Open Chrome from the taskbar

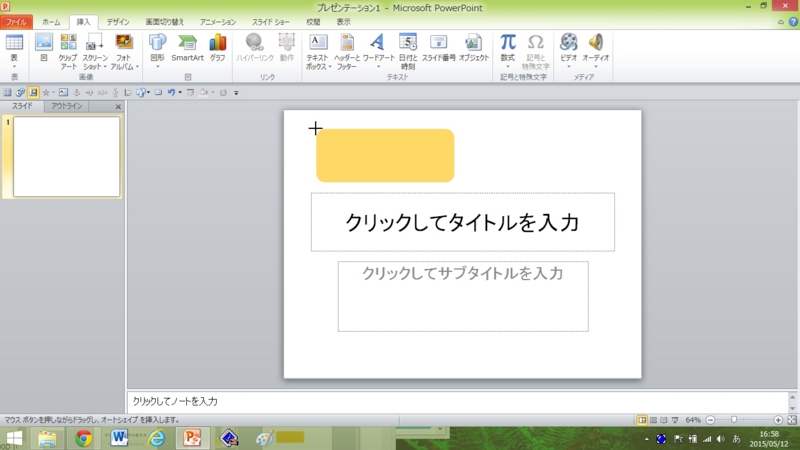83,438
